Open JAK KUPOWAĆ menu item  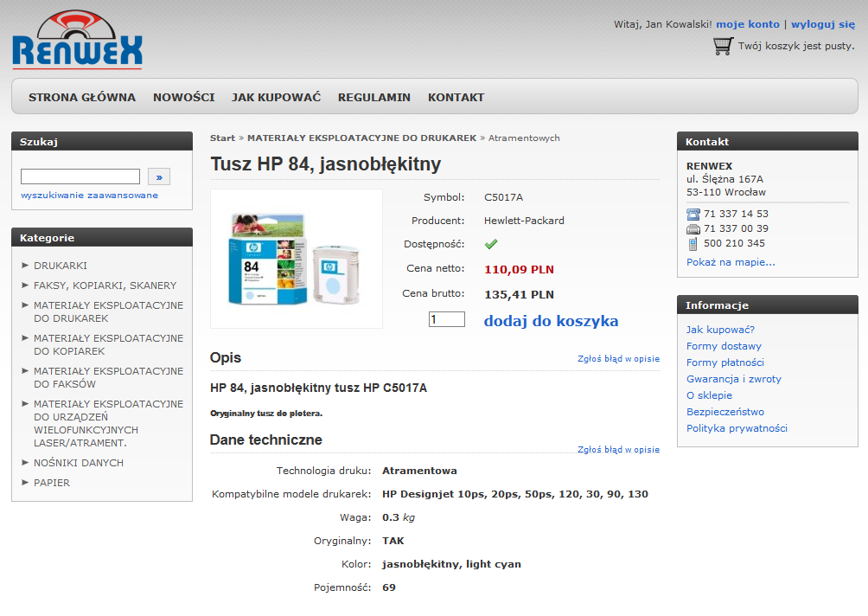277,98
